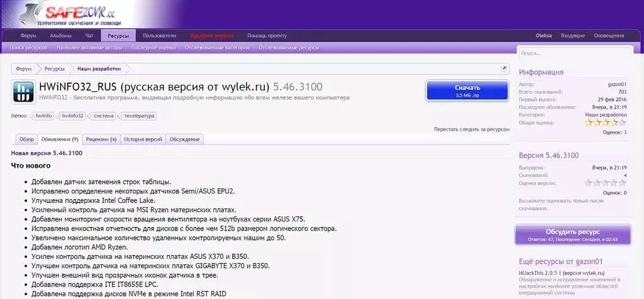The width and height of the screenshot is (644, 299).
Task: Open the Входящие inbox link
Action: 573,36
